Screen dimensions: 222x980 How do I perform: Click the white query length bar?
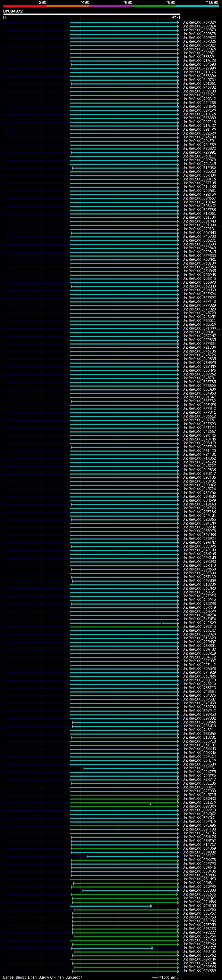tap(92, 14)
